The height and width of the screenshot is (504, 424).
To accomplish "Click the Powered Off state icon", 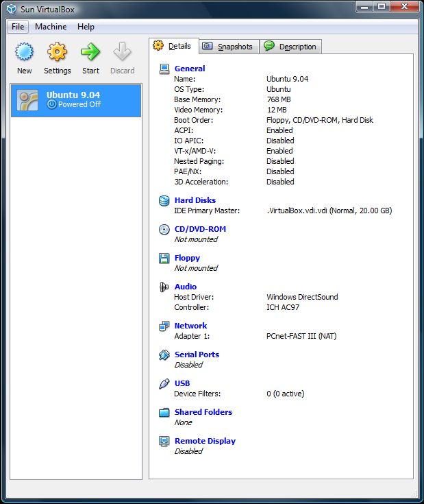I will [x=51, y=104].
